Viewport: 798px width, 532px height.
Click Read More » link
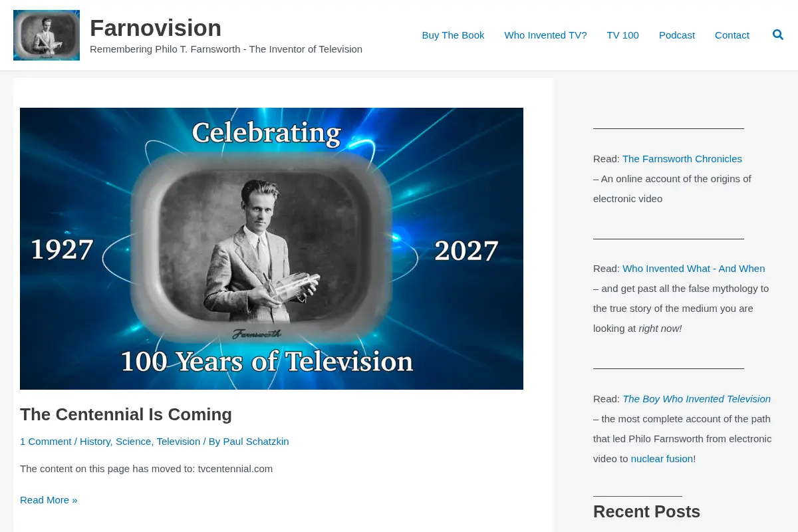coord(49,500)
